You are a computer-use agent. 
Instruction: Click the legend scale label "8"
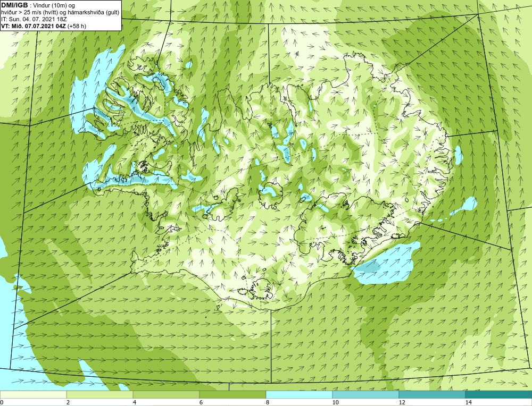tap(268, 402)
